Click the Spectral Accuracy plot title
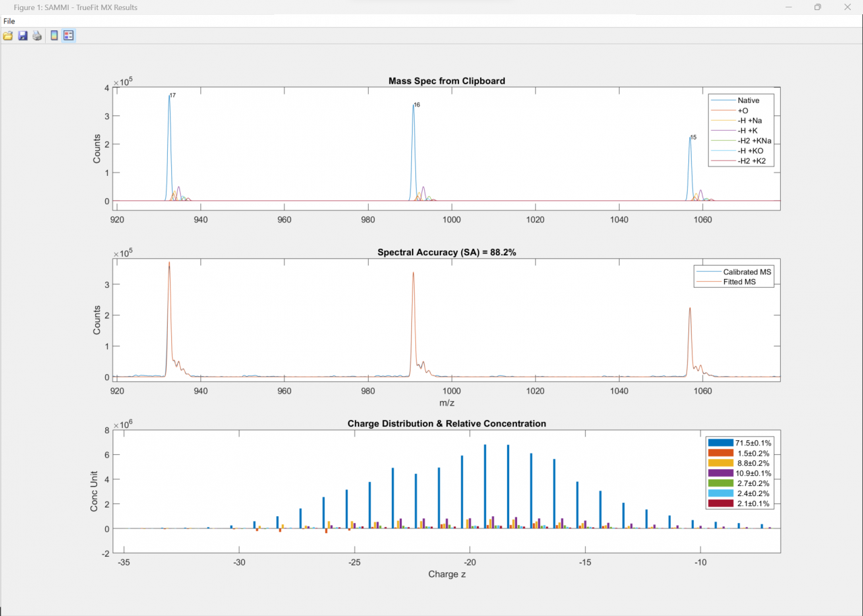This screenshot has height=616, width=863. [x=446, y=253]
